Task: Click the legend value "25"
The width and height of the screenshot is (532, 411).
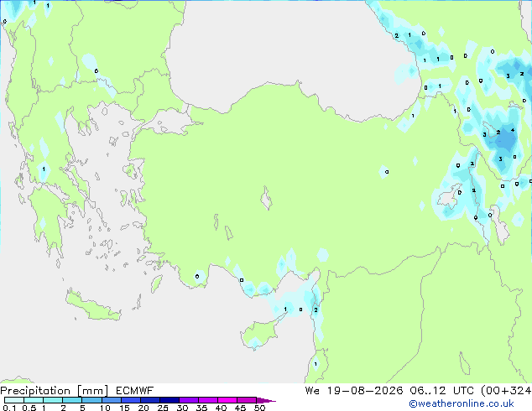Action: tap(163, 408)
